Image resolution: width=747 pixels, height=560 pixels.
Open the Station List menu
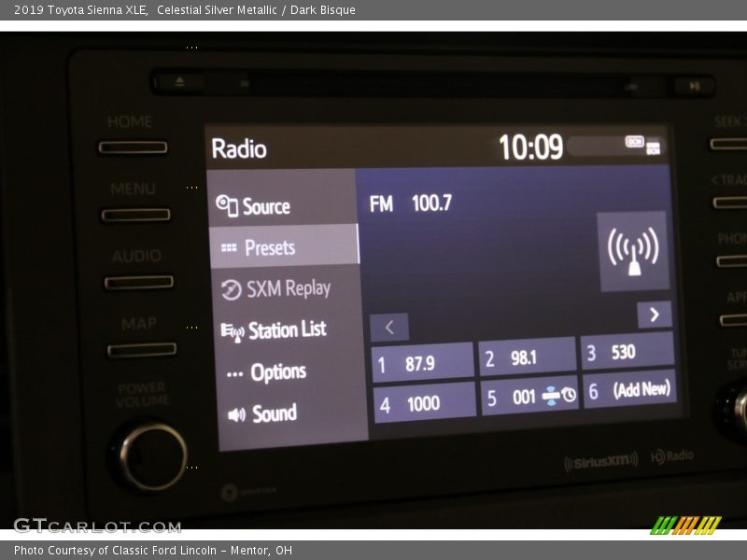[286, 329]
